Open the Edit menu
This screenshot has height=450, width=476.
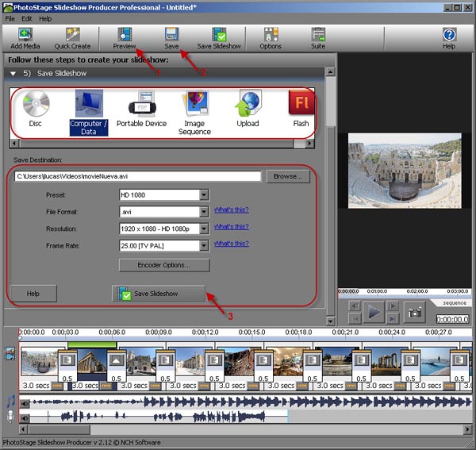click(27, 19)
